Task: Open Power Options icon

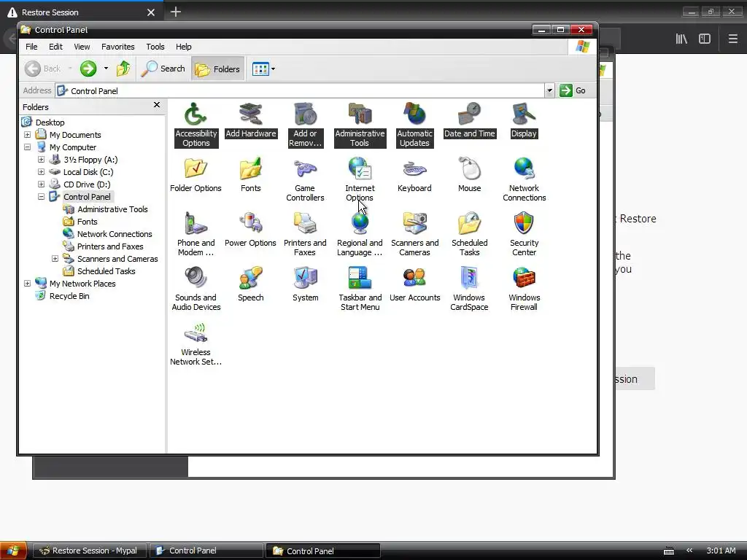Action: [x=251, y=230]
